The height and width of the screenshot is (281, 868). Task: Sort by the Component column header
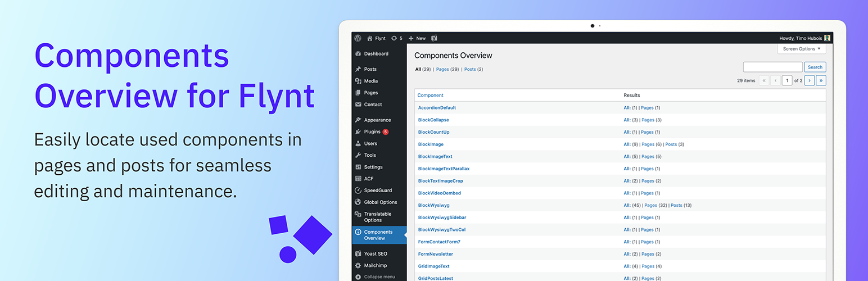tap(430, 95)
